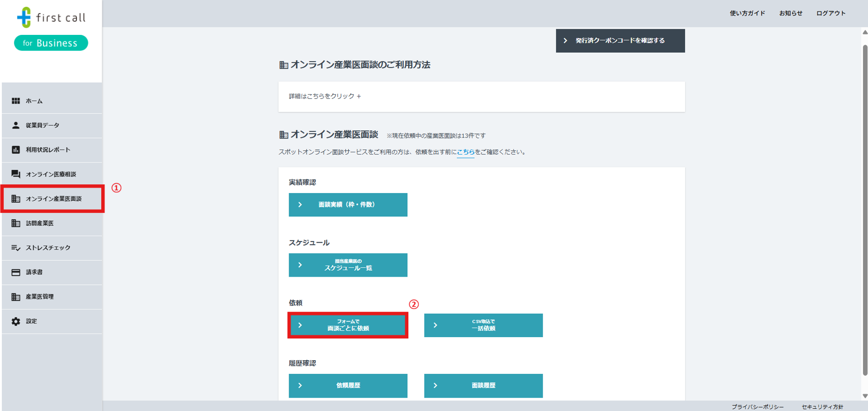The width and height of the screenshot is (868, 411).
Task: Click ログアウト to log out
Action: click(x=831, y=13)
